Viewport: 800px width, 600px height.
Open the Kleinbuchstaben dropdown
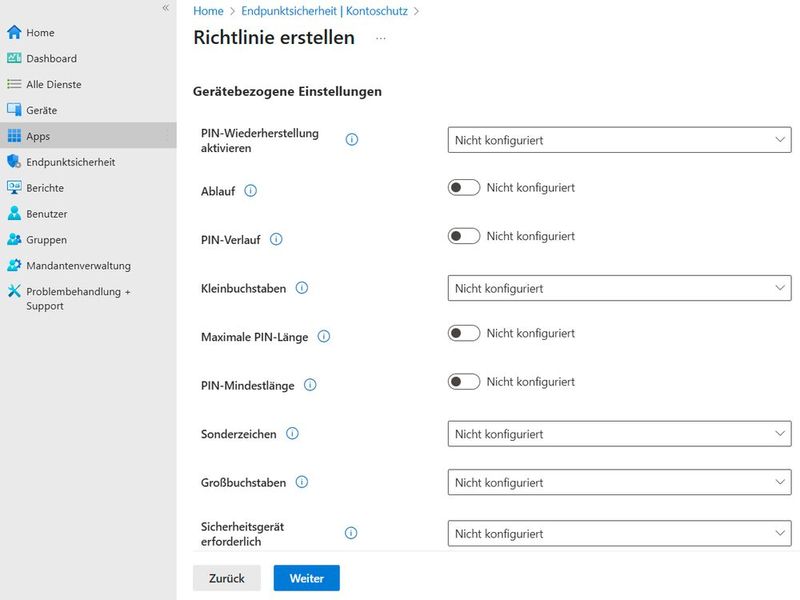point(619,287)
